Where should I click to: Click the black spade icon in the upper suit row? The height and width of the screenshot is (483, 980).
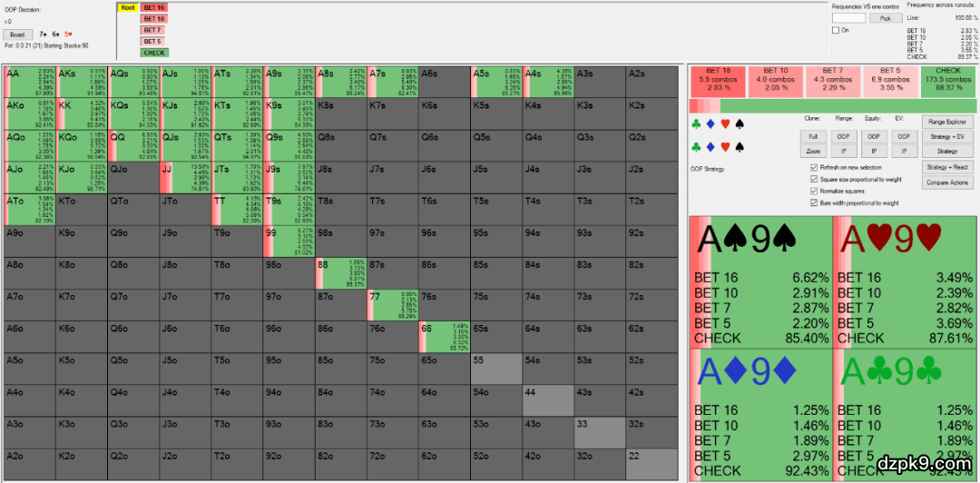(740, 122)
